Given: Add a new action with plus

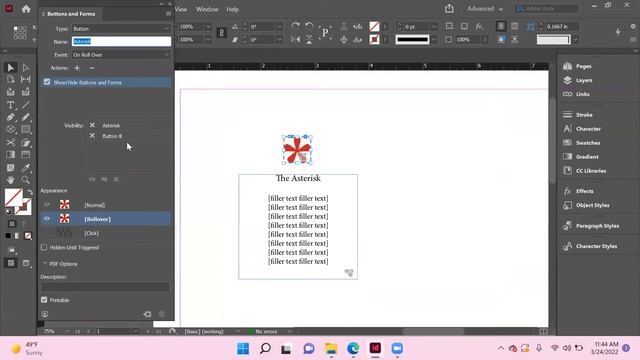Looking at the screenshot, I should (x=77, y=68).
